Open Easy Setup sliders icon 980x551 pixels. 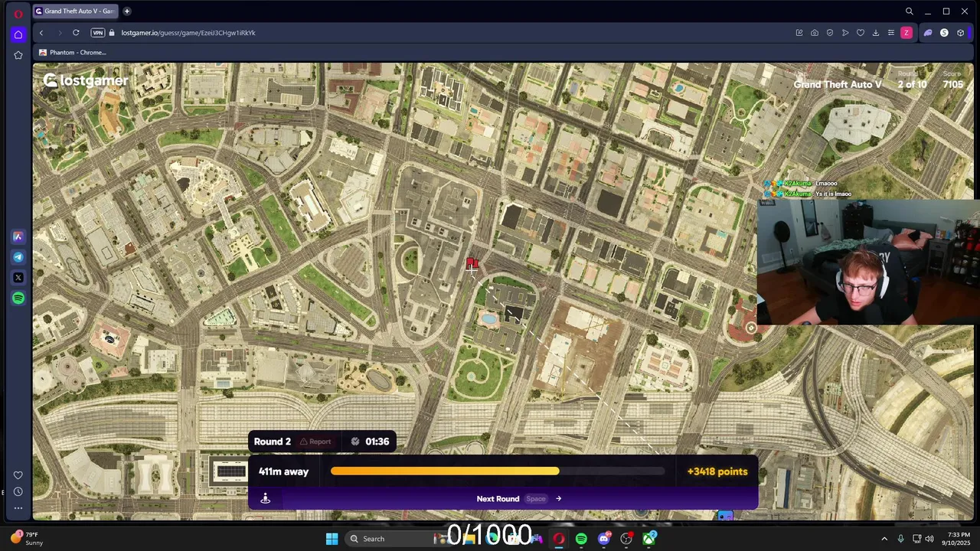coord(891,33)
